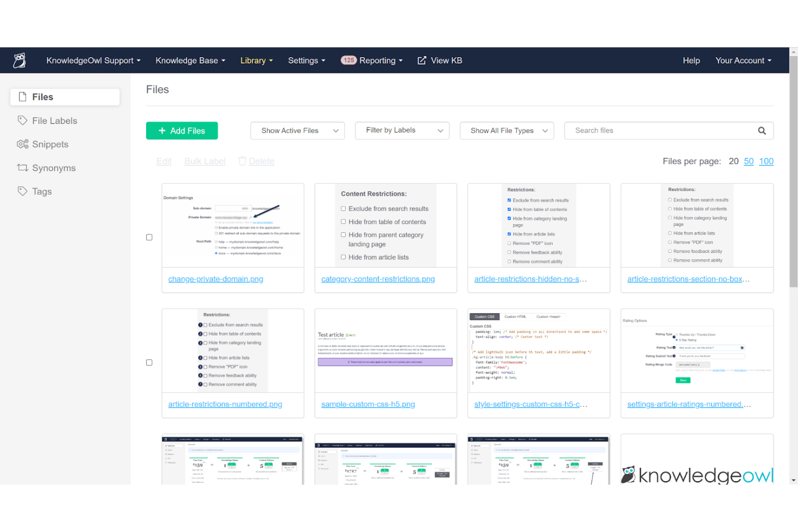
Task: Open the sample-custom-css-h5.png file link
Action: [368, 404]
